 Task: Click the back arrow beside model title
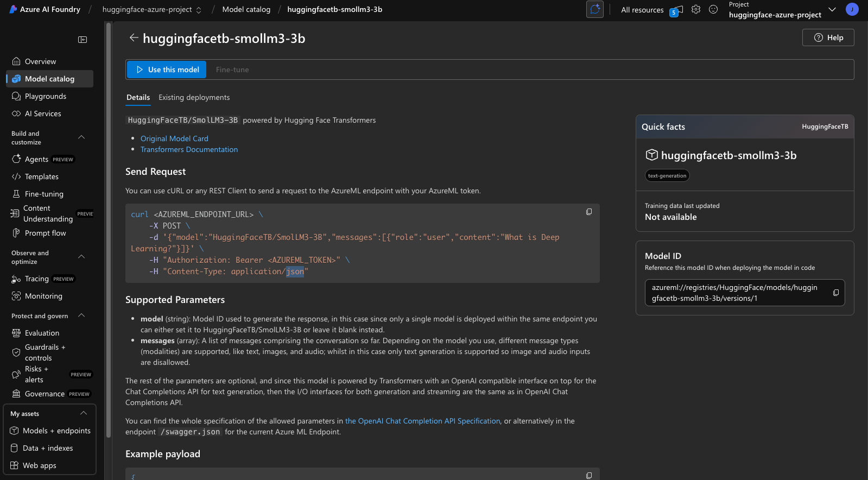point(134,38)
